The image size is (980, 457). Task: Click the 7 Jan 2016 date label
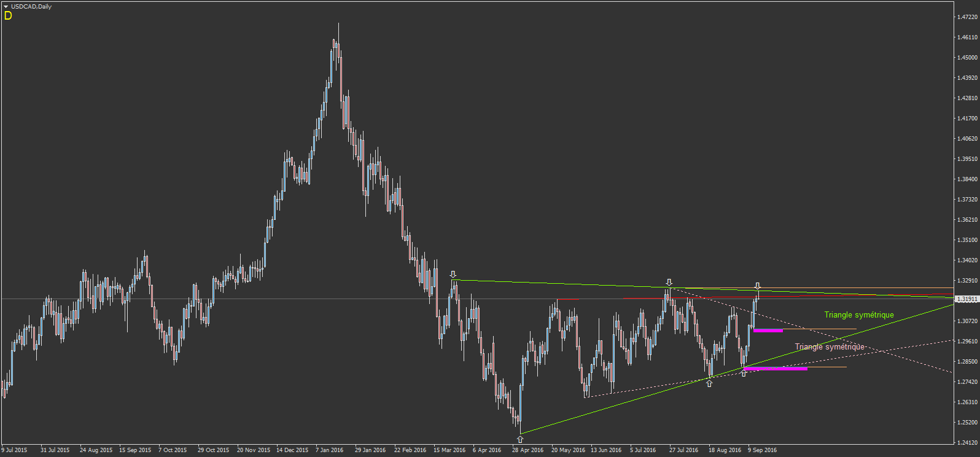pyautogui.click(x=330, y=450)
